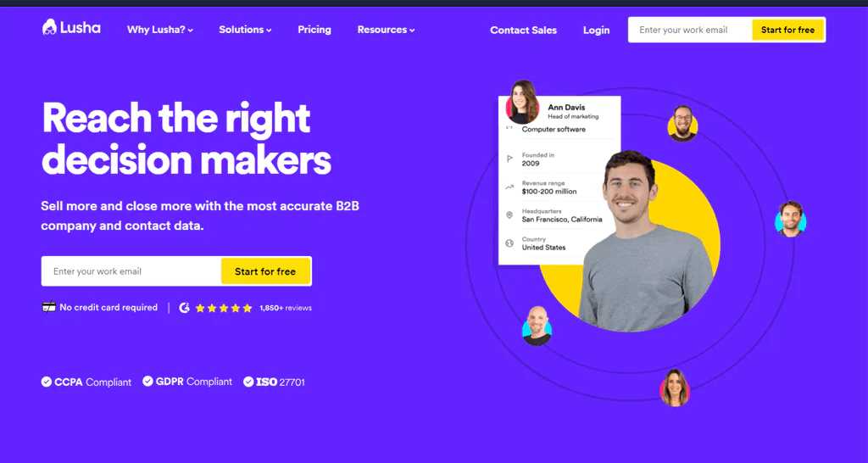The width and height of the screenshot is (868, 463).
Task: Click the G2 reviews logo icon
Action: [184, 308]
